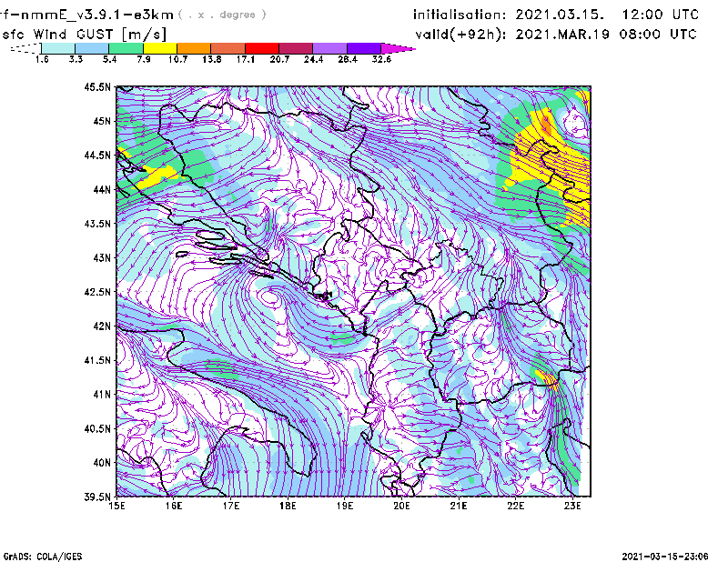Click the legend value 1.6

coord(42,59)
